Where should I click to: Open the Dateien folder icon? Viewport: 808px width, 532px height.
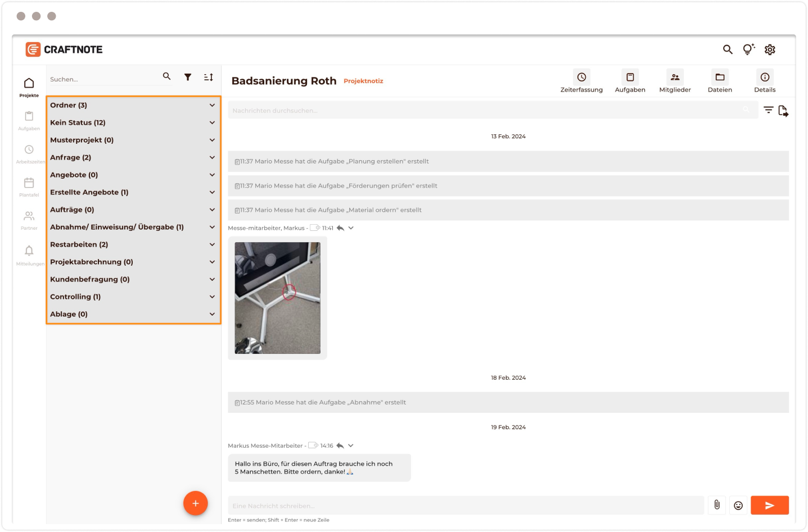point(720,78)
